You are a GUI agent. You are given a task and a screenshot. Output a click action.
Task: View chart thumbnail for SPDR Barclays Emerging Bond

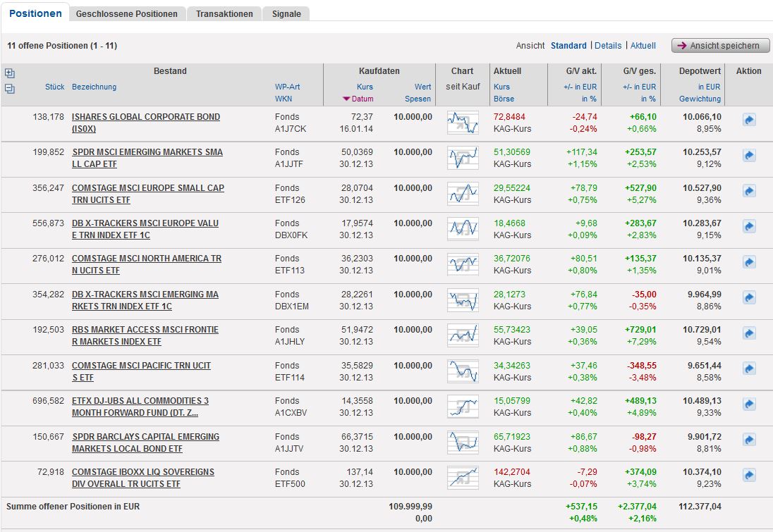coord(463,442)
